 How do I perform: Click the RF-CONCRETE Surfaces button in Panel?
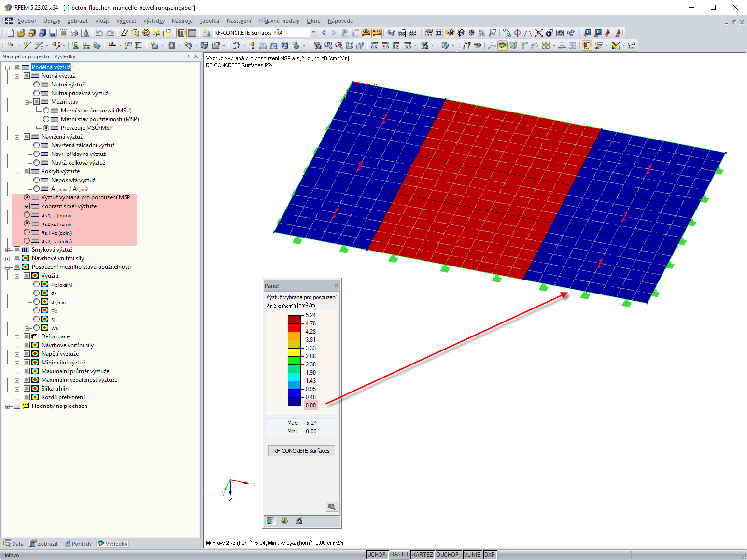click(301, 451)
